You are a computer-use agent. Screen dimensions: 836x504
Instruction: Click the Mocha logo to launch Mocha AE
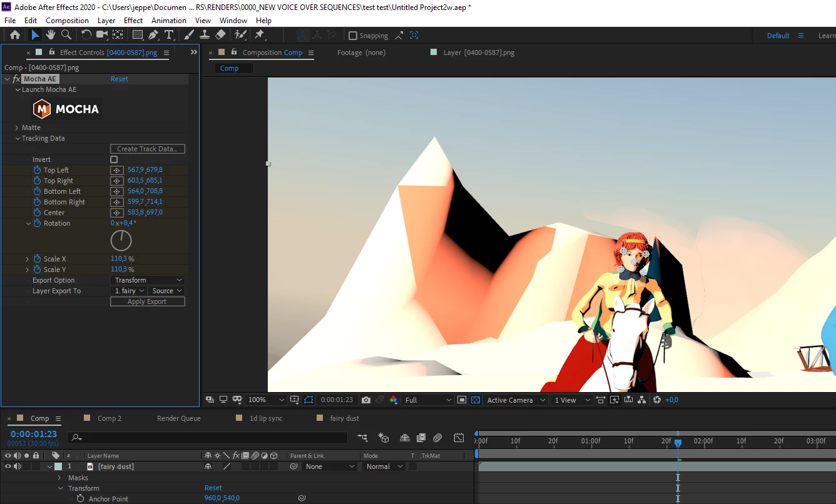[x=66, y=109]
